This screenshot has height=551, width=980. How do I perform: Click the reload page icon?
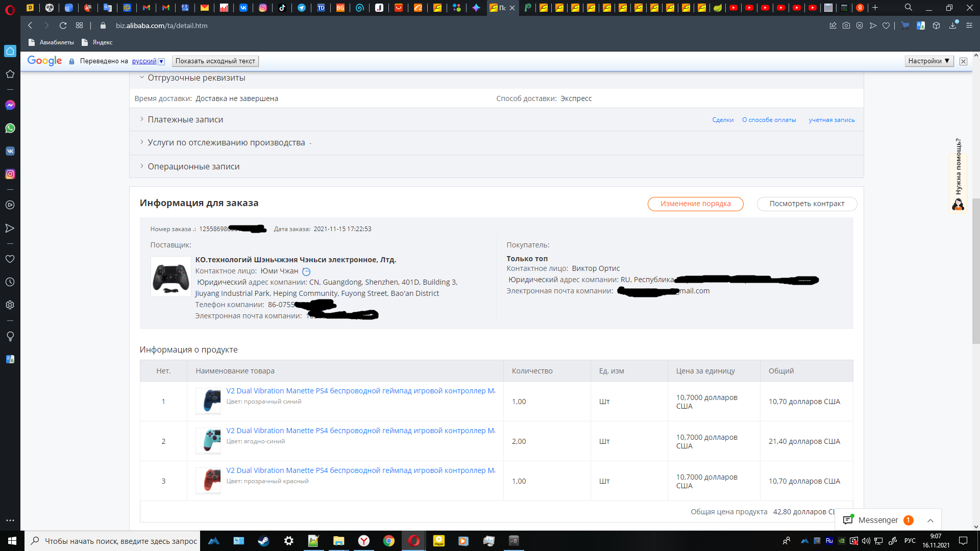(63, 26)
